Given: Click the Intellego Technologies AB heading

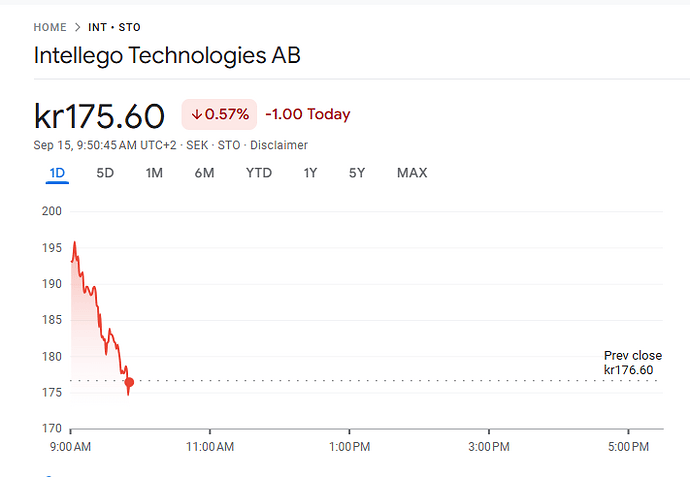Looking at the screenshot, I should click(167, 55).
